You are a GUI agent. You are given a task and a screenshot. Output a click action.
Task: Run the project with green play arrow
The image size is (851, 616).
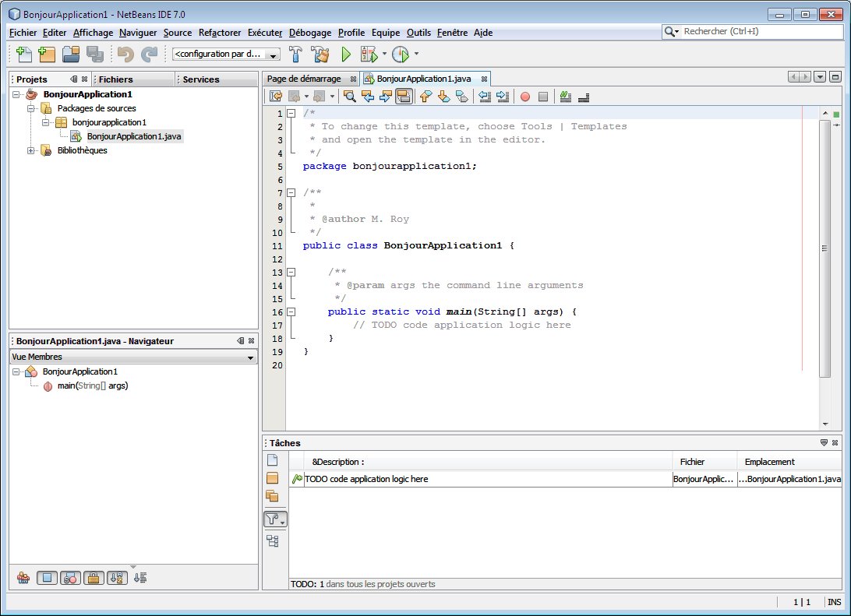point(346,54)
